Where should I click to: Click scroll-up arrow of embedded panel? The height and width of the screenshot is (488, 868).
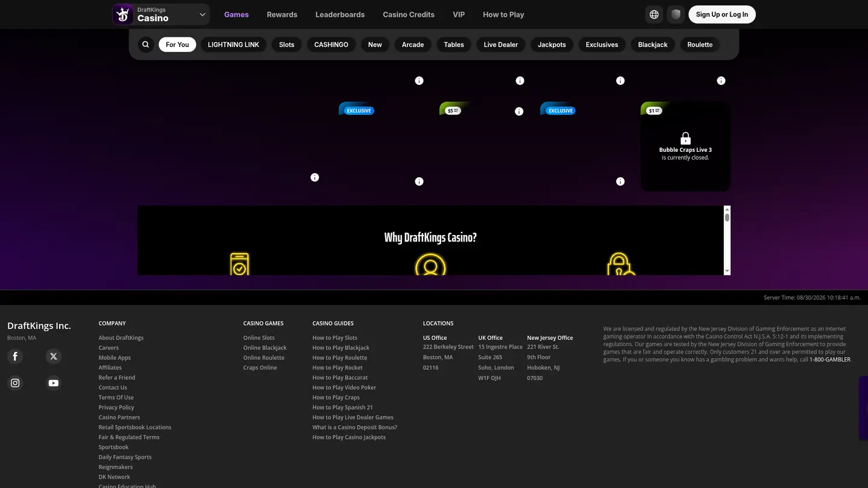click(x=727, y=209)
